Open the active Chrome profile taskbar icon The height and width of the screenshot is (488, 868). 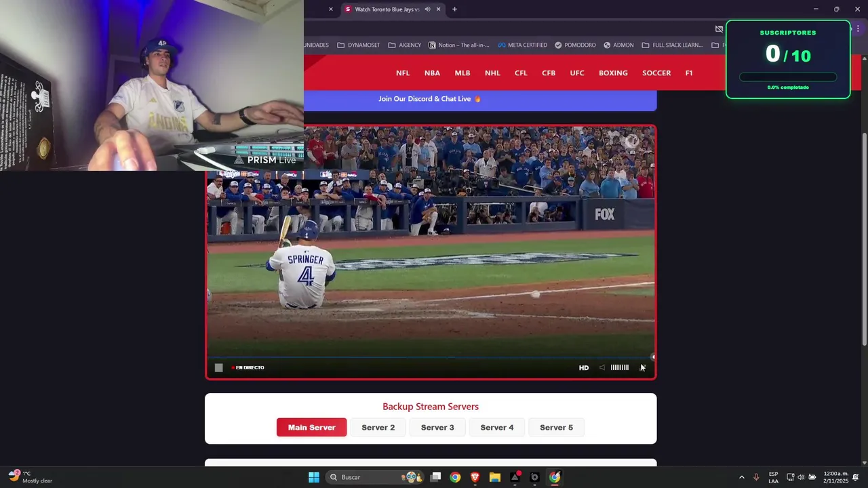pyautogui.click(x=555, y=477)
